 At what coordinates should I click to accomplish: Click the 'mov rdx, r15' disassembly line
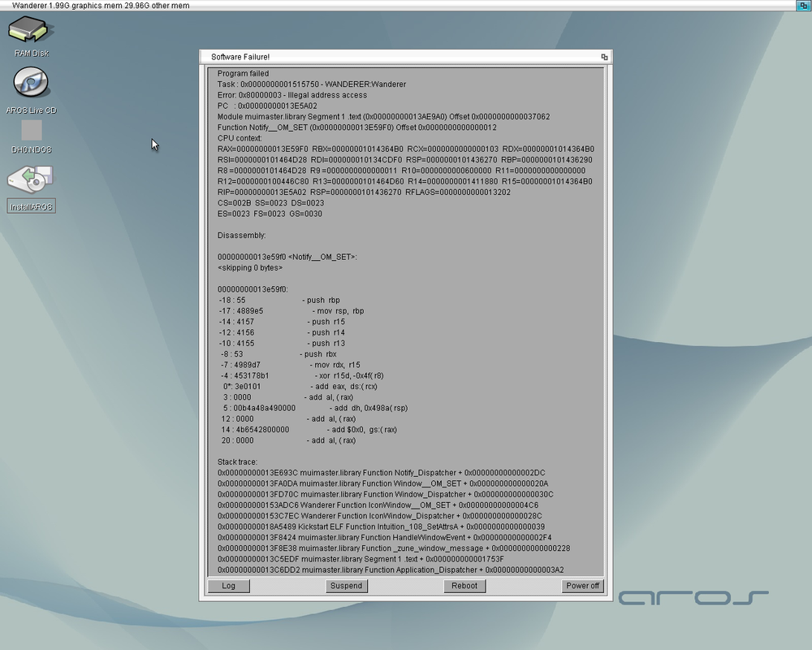pos(291,365)
